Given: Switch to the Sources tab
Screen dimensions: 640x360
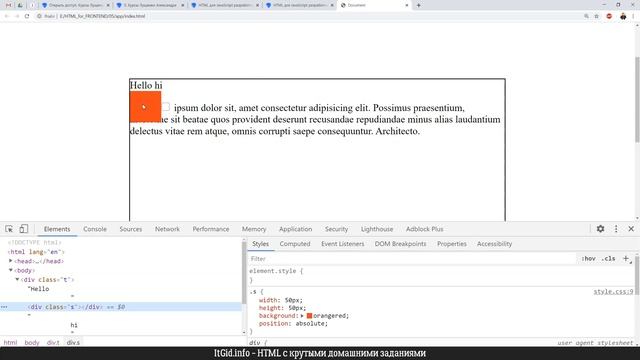Looking at the screenshot, I should point(131,229).
